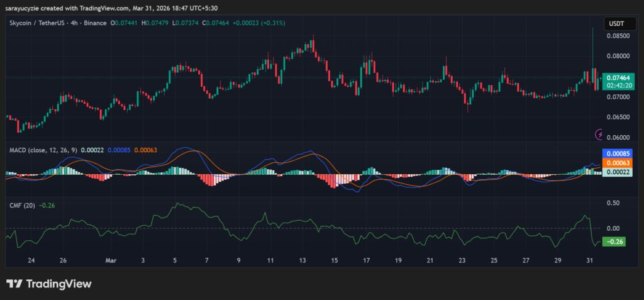Click date 24 on the time axis

pyautogui.click(x=31, y=260)
